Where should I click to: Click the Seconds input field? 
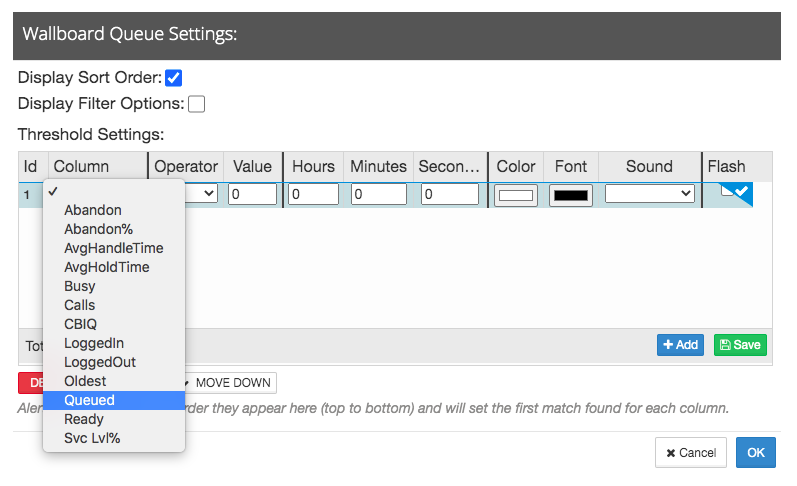(x=450, y=194)
